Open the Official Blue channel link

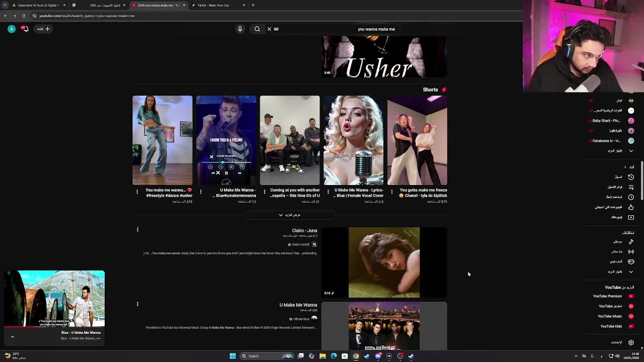[301, 319]
